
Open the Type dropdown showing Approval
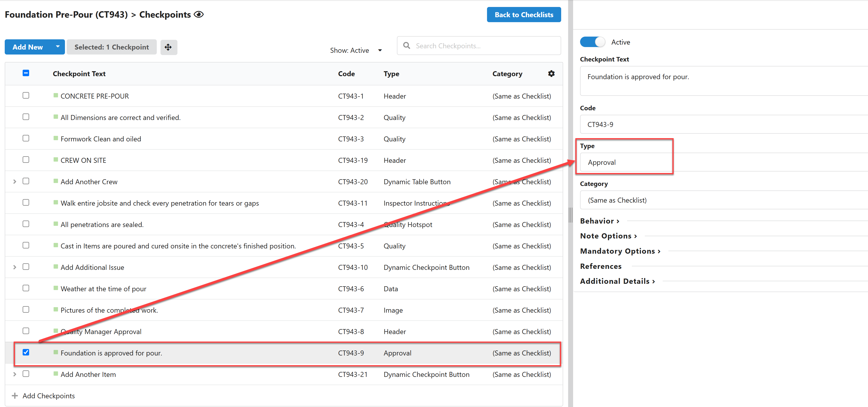click(x=724, y=162)
